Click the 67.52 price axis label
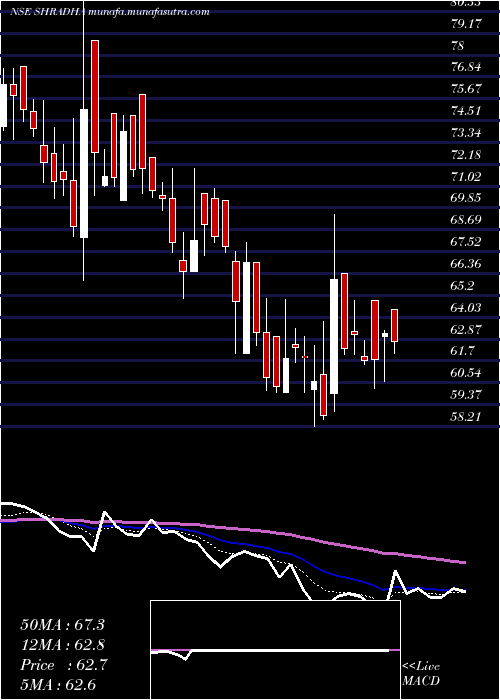500x700 pixels. pos(466,242)
